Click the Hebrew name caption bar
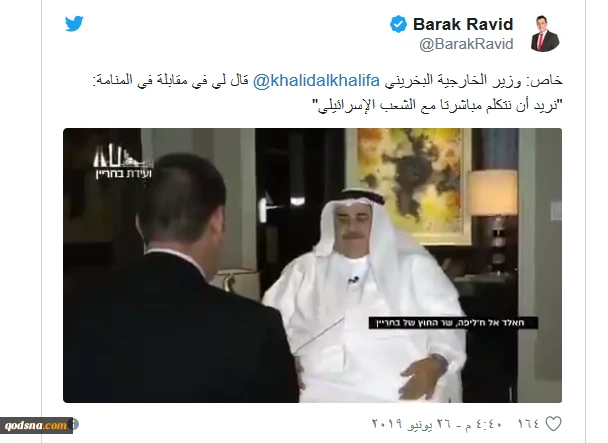The height and width of the screenshot is (443, 608). [x=453, y=323]
